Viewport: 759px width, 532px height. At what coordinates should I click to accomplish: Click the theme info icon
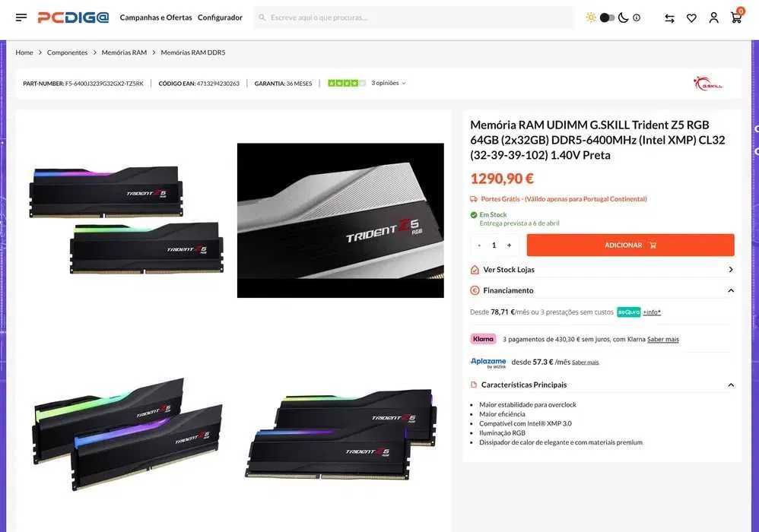(637, 18)
